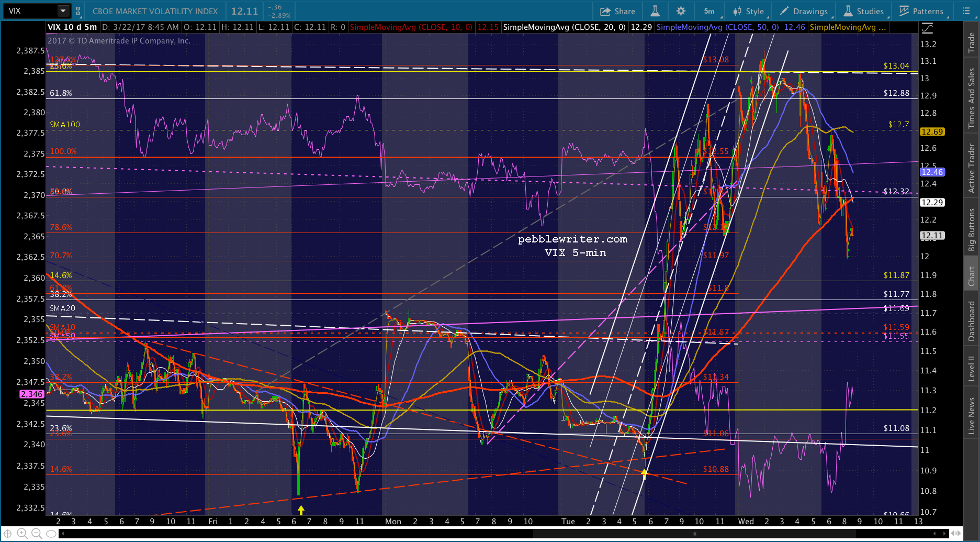Screen dimensions: 980x542
Task: Expand the VIX symbol dropdown arrow
Action: pos(63,11)
